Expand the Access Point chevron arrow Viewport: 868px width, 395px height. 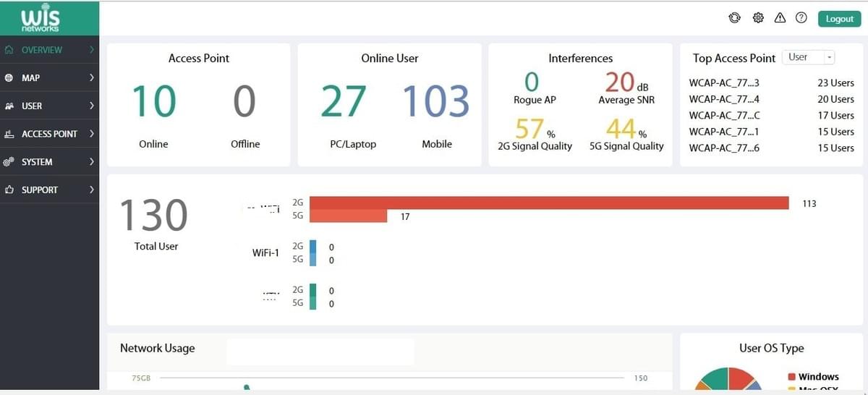pos(92,134)
